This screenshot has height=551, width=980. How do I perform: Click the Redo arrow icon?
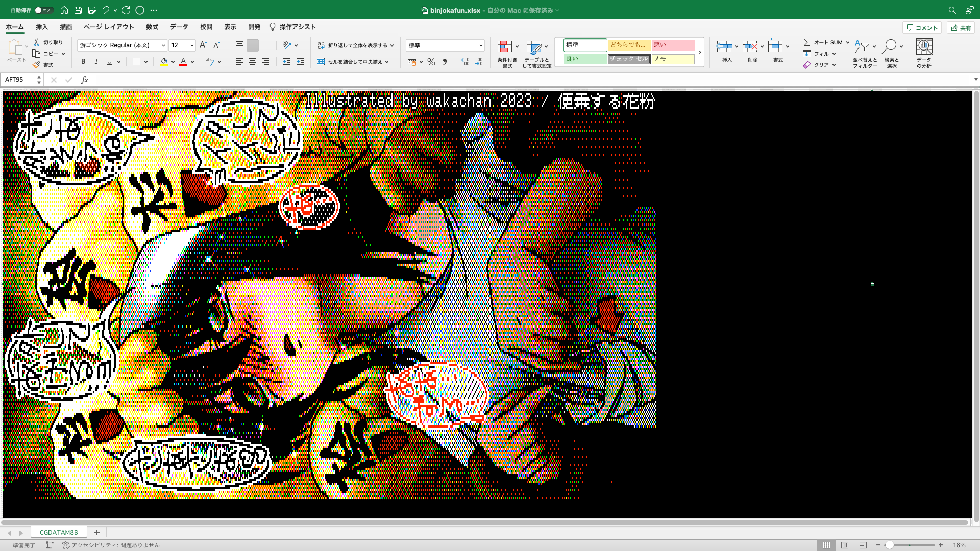click(x=126, y=10)
